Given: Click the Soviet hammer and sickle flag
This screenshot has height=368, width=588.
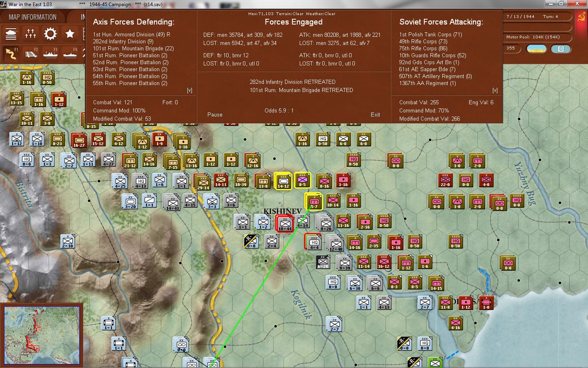Looking at the screenshot, I should click(x=581, y=17).
